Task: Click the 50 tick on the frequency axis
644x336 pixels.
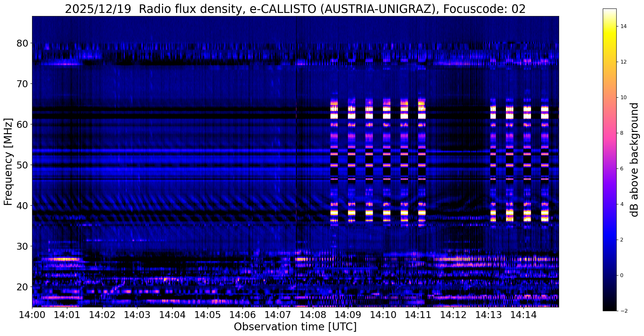Action: pos(22,165)
